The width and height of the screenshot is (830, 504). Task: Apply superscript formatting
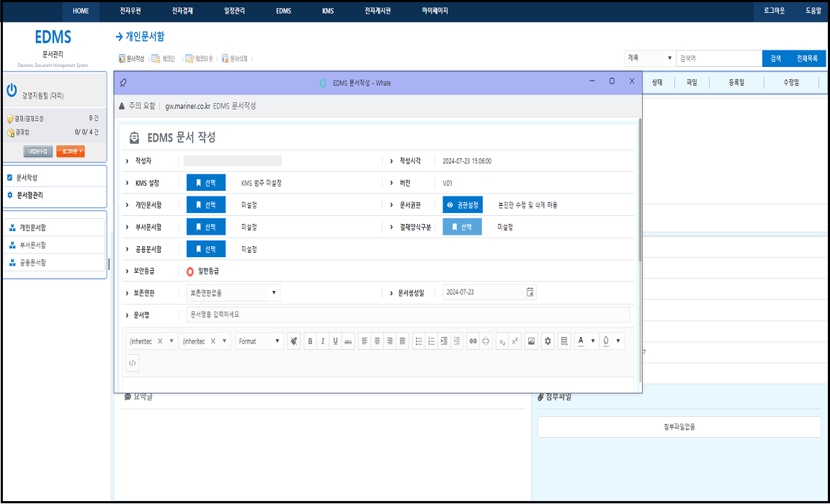click(x=515, y=341)
